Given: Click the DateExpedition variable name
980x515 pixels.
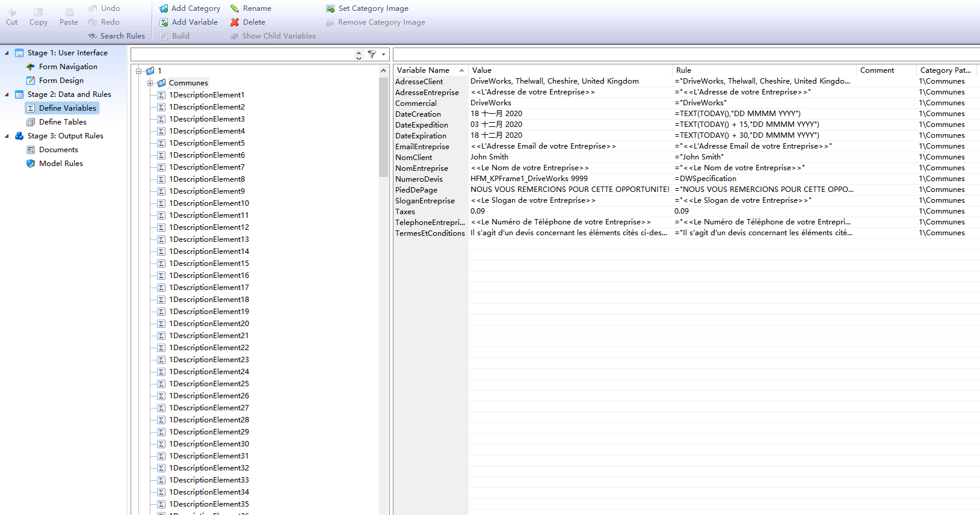Looking at the screenshot, I should [422, 125].
